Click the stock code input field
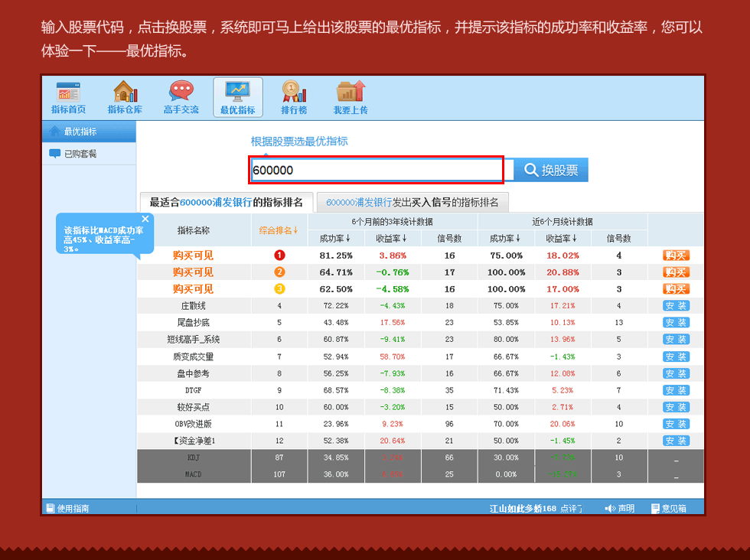This screenshot has height=560, width=750. (x=377, y=170)
